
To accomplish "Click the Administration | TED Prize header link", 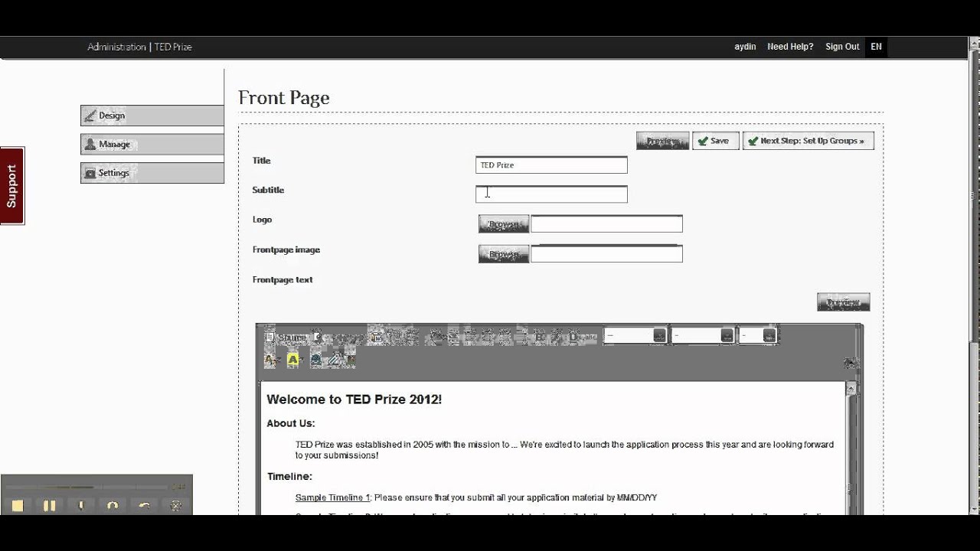I will 139,47.
